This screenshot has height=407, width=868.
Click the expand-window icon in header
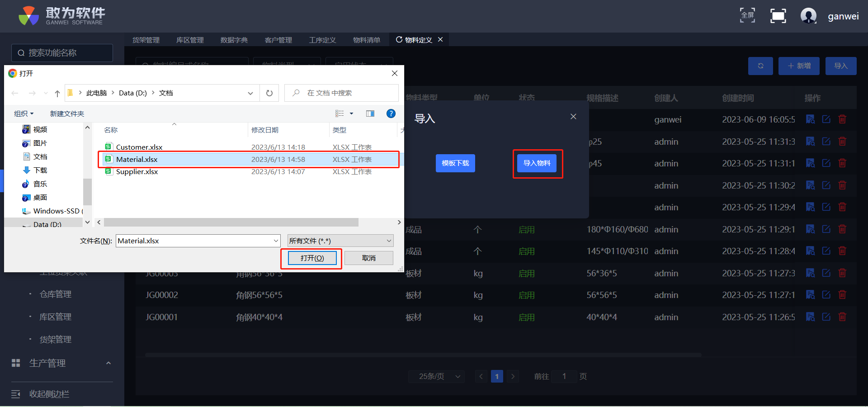[778, 16]
